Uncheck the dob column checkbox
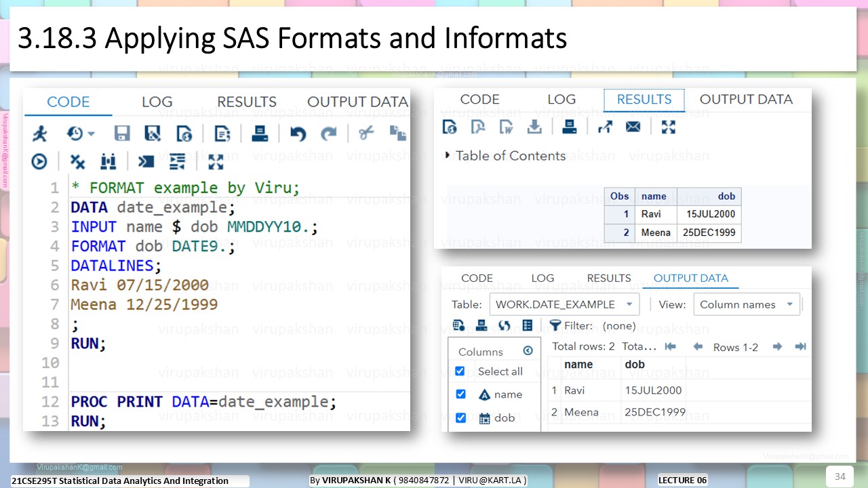The width and height of the screenshot is (868, 488). point(460,418)
